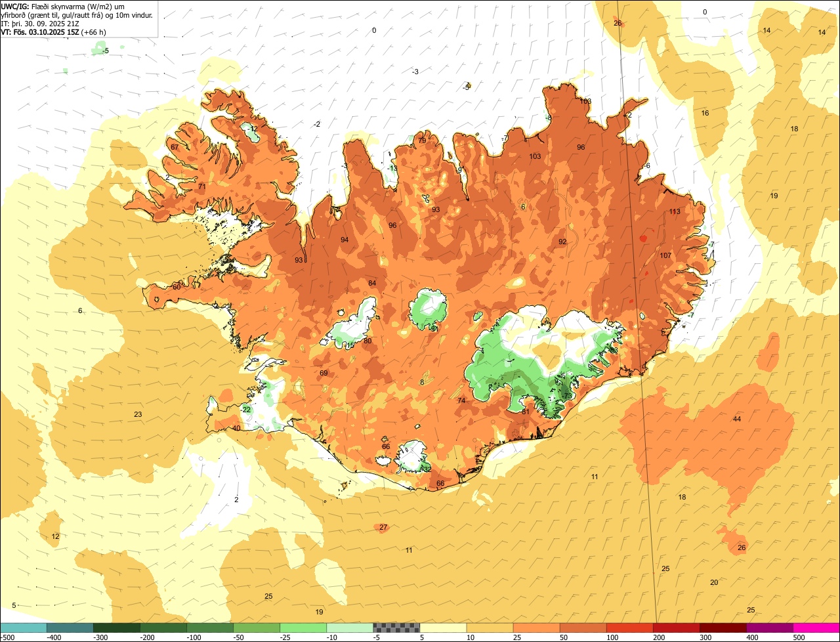This screenshot has height=642, width=840.
Task: Click the forecast offset '(+66 h)'
Action: pos(94,32)
